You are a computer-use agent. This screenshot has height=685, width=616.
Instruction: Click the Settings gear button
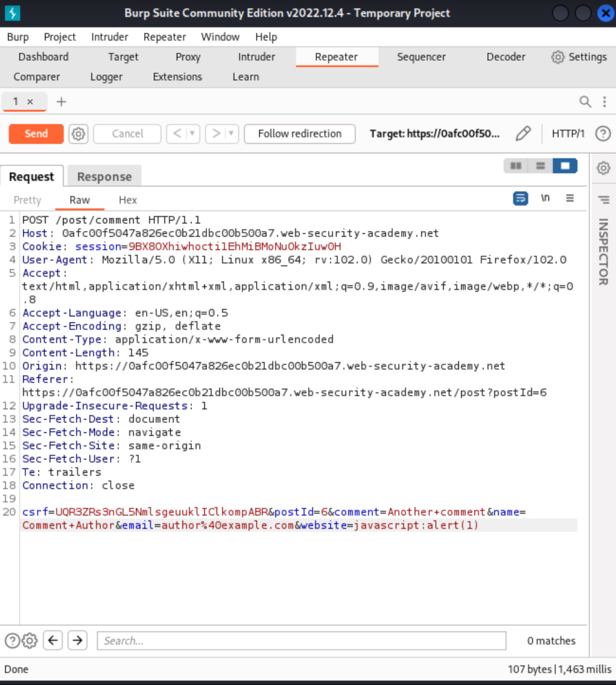pos(579,57)
